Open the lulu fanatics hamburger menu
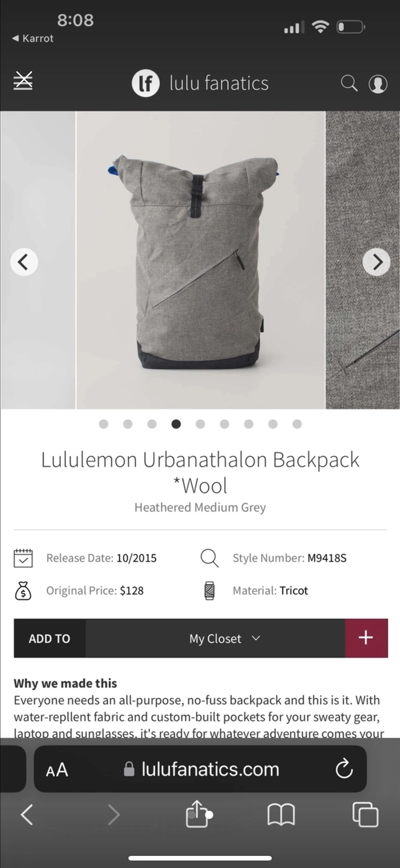 tap(23, 81)
